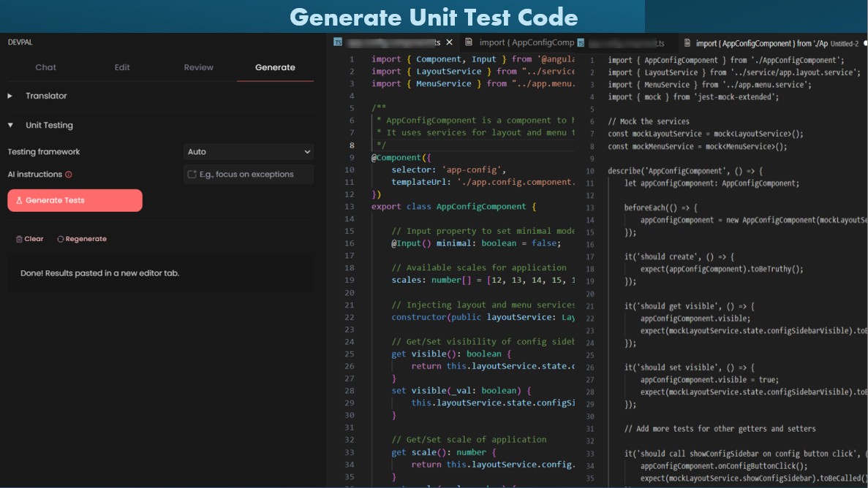This screenshot has height=488, width=868.
Task: Close the first TypeScript editor tab
Action: point(450,42)
